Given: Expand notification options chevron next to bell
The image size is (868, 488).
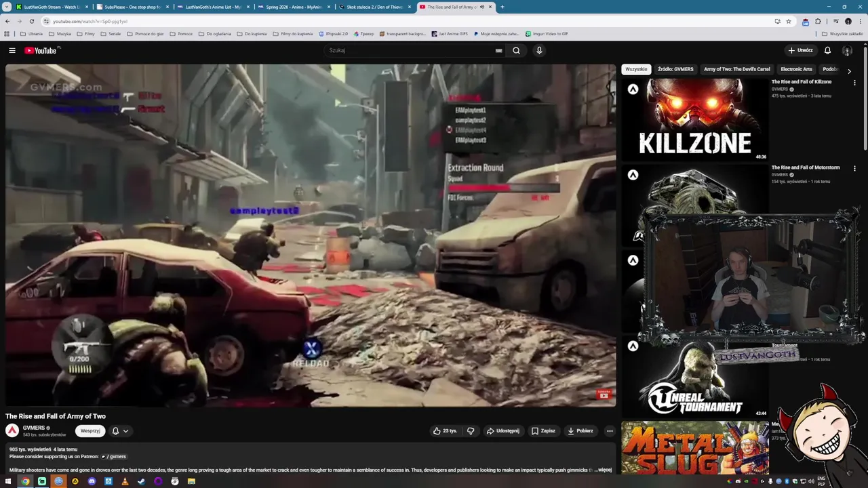Looking at the screenshot, I should [x=125, y=430].
